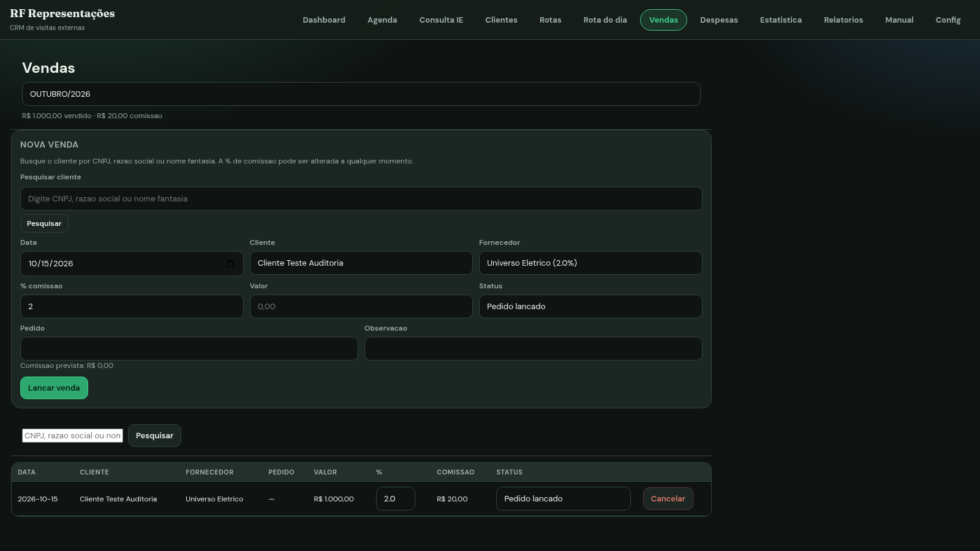Click Pesquisar next to the sales list filter
The width and height of the screenshot is (980, 551).
pyautogui.click(x=154, y=436)
